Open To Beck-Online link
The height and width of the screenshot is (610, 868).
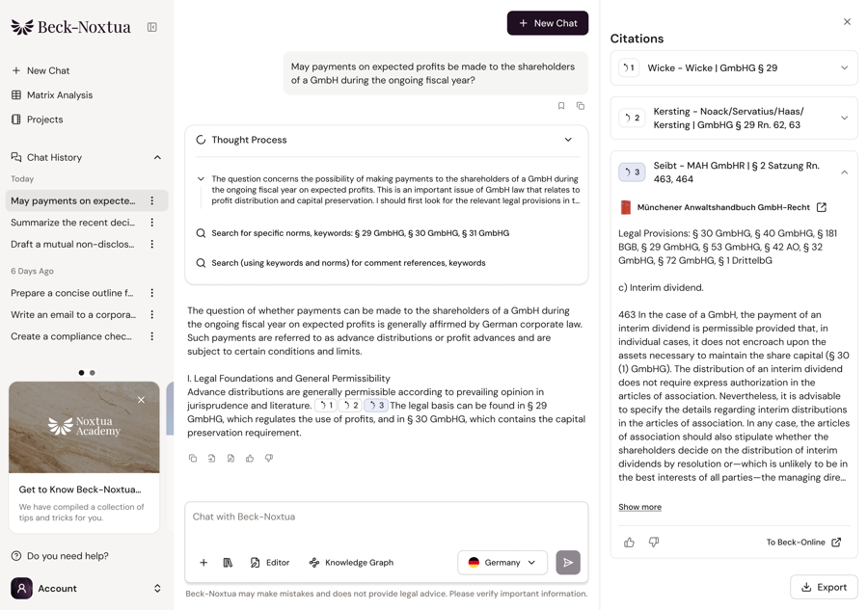point(803,542)
